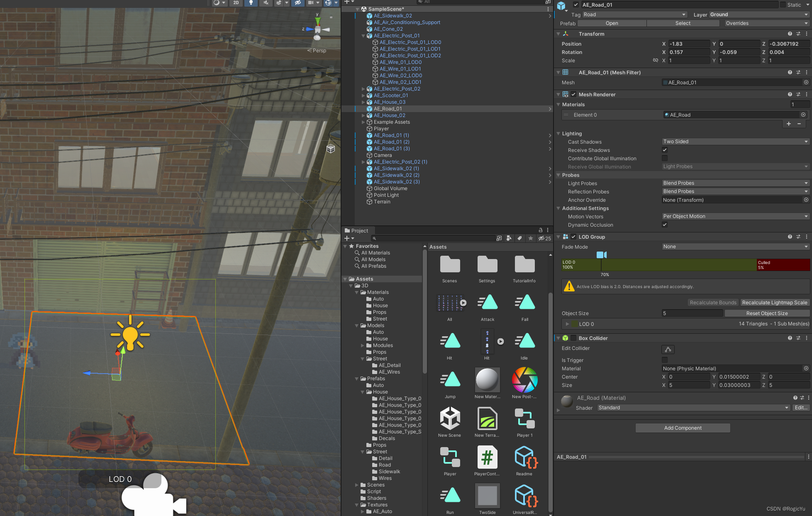Click the Edit Collider icon in Box Collider

(668, 349)
